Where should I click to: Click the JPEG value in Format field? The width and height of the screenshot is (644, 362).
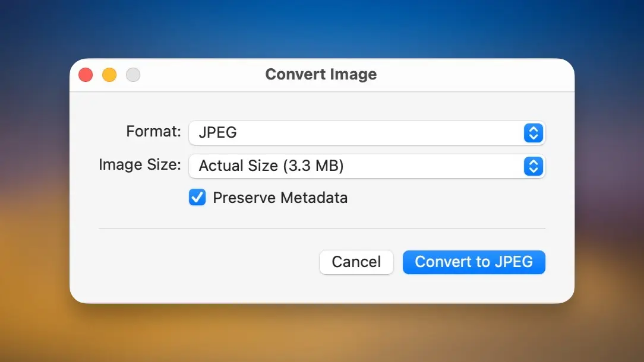pos(217,133)
